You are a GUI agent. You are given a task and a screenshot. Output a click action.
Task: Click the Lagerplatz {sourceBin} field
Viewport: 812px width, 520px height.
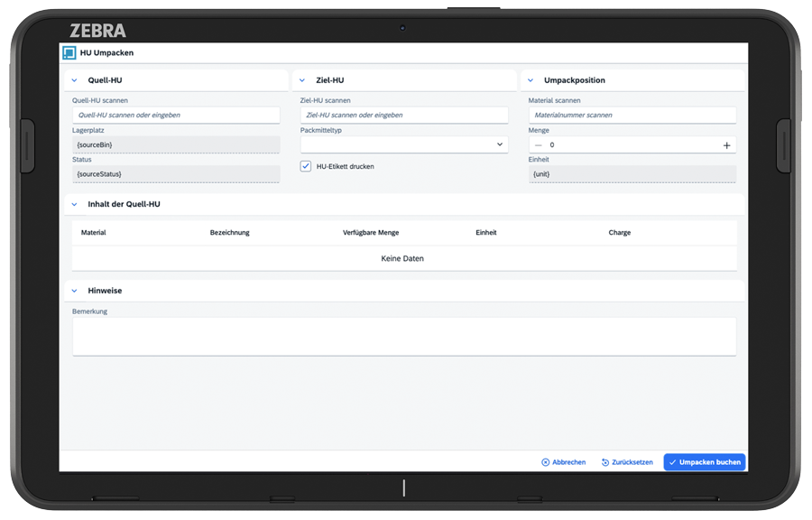[x=176, y=144]
